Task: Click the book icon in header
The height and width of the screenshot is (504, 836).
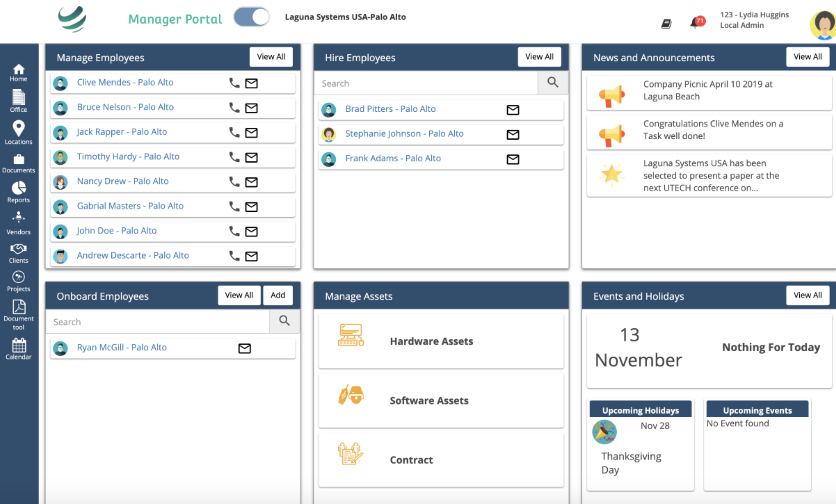Action: pos(666,24)
